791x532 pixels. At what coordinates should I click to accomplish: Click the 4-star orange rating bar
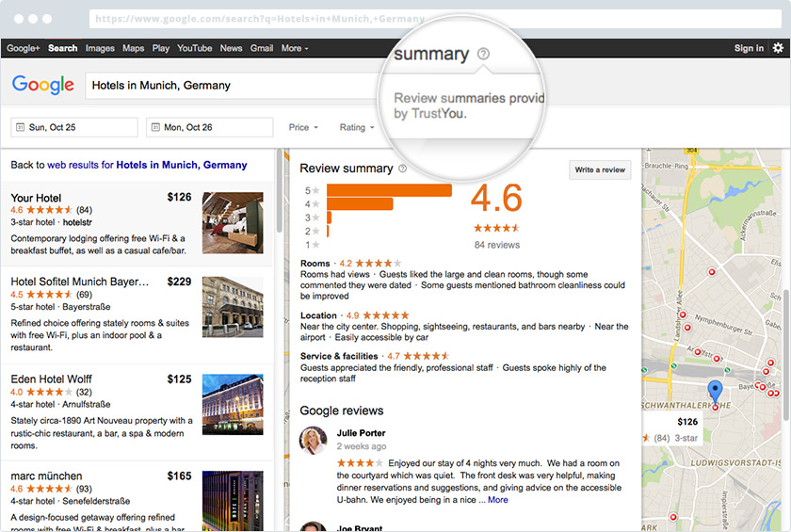[x=360, y=203]
